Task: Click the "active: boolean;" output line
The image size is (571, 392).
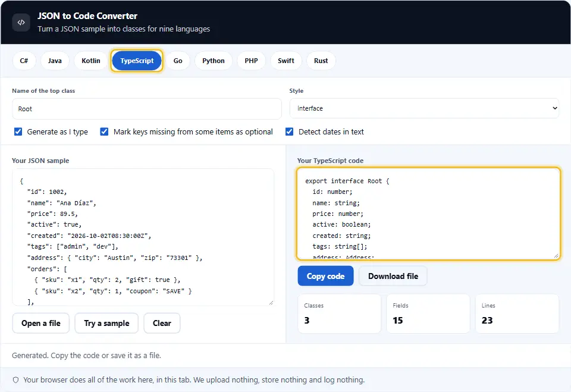Action: [341, 225]
